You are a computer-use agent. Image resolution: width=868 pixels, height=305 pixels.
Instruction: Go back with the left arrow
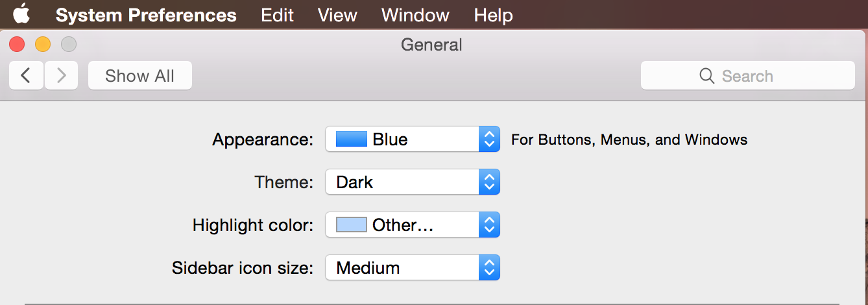26,76
